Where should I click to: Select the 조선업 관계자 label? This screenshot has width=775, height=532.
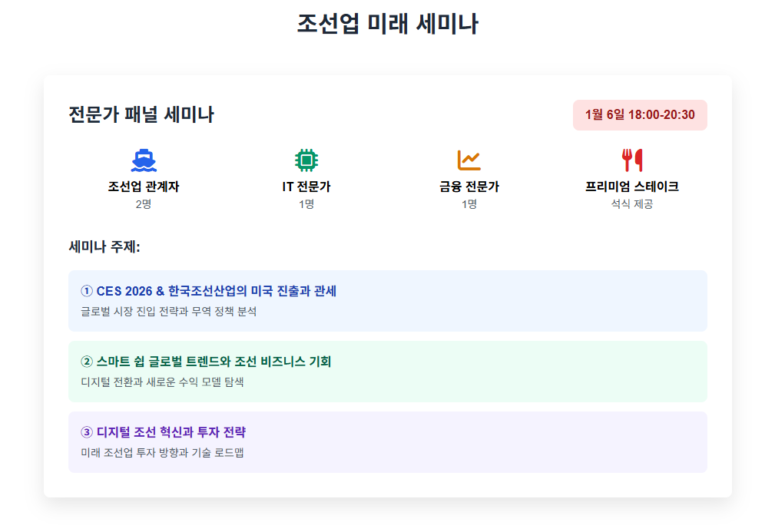point(144,187)
